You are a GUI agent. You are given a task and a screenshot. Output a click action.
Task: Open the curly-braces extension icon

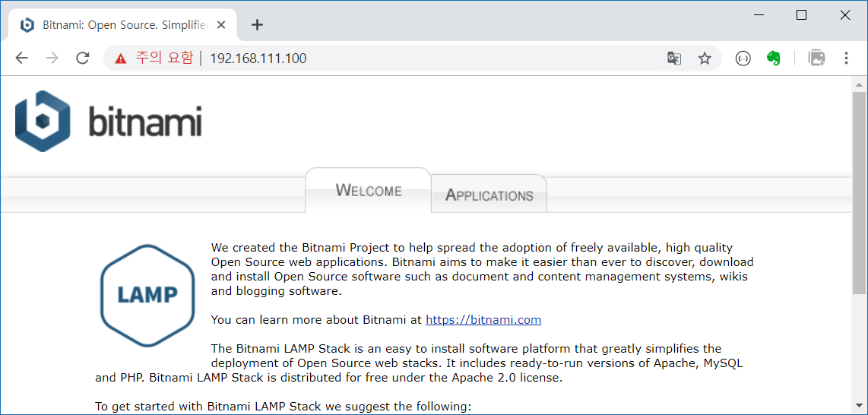click(743, 58)
